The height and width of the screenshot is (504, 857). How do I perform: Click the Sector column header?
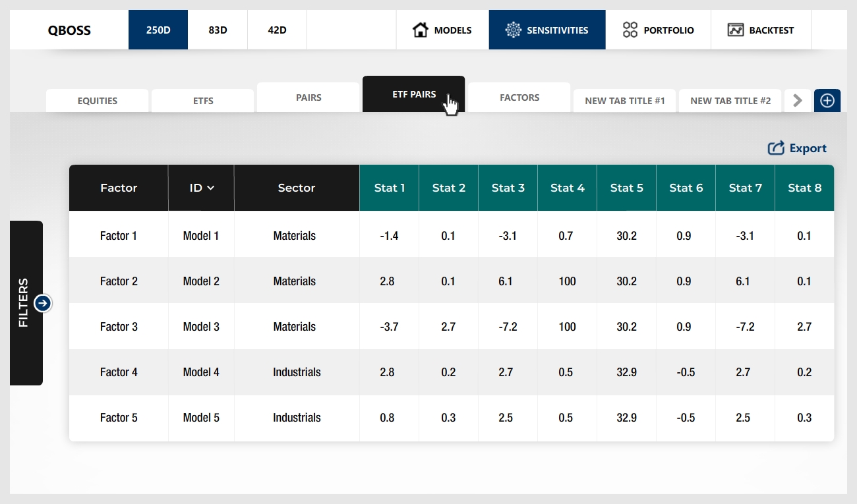tap(297, 188)
